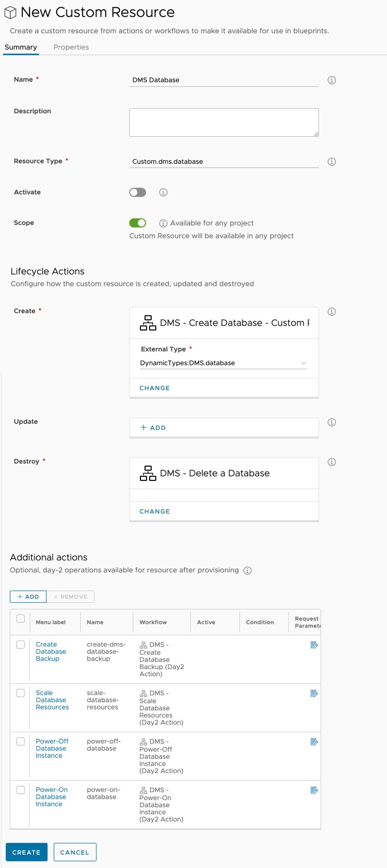Image resolution: width=387 pixels, height=868 pixels.
Task: Click 'scale-database-resources' name cell
Action: tap(103, 700)
